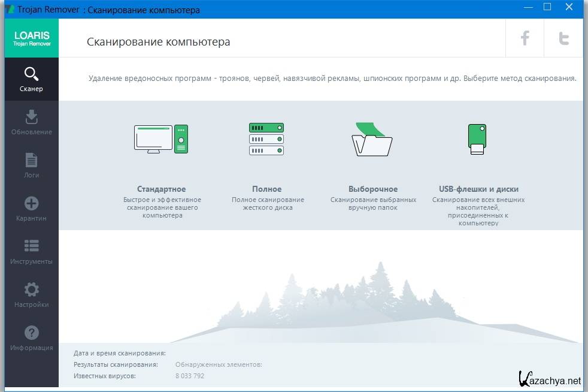588x392 pixels.
Task: Open the Логи logs page
Action: click(x=31, y=165)
